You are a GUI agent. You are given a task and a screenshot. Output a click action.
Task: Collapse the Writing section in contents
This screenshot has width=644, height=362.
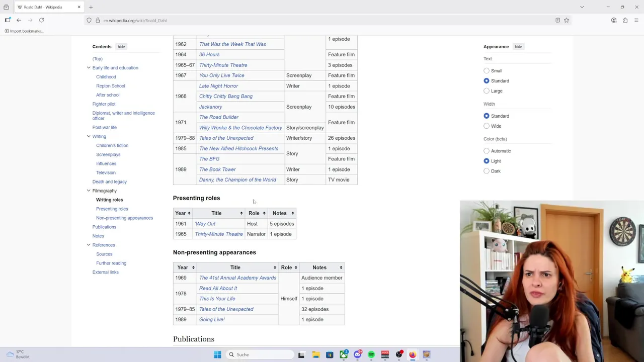[x=89, y=136]
